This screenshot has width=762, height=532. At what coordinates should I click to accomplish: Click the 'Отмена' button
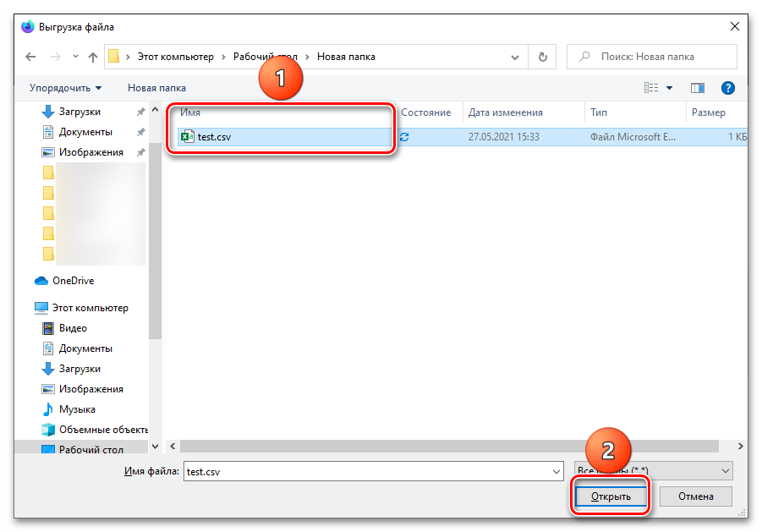[695, 496]
